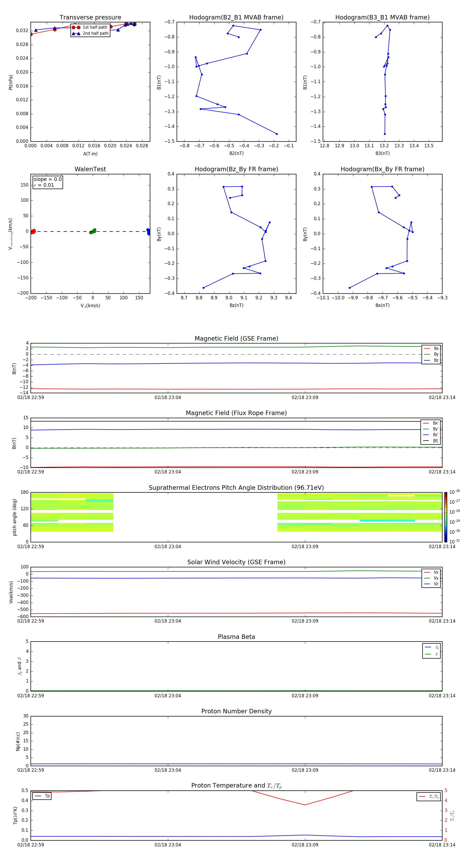Click the 'Magnetic Field (GSE Frame)' title

tap(236, 338)
